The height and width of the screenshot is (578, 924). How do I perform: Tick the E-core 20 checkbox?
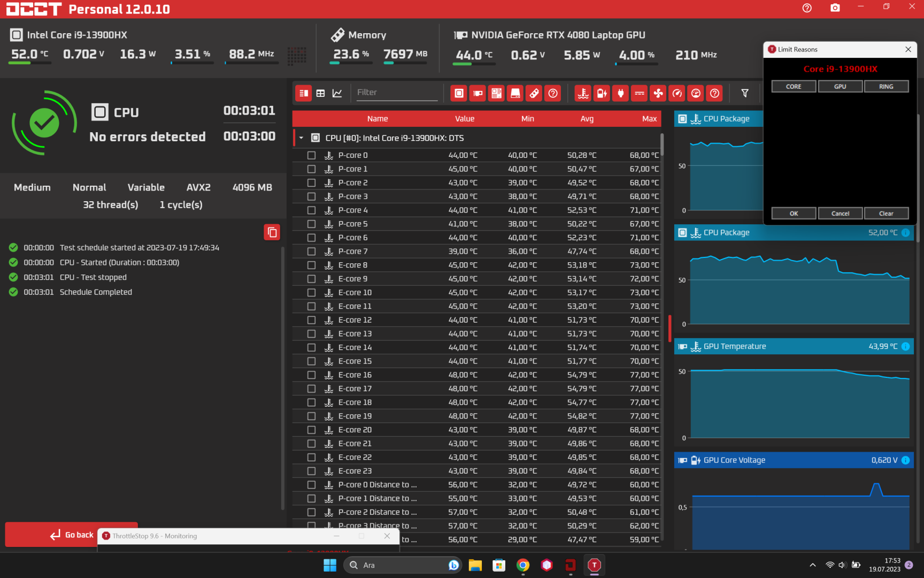[x=311, y=430]
